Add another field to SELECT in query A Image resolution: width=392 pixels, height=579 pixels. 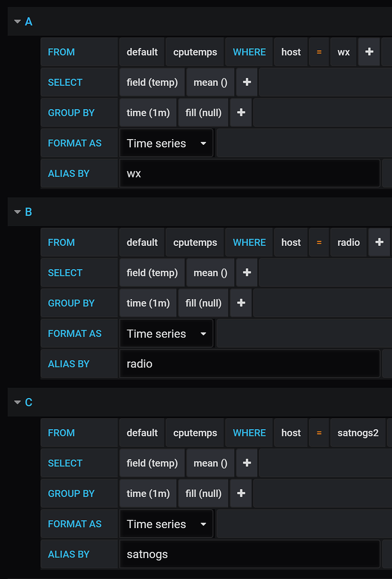[246, 82]
